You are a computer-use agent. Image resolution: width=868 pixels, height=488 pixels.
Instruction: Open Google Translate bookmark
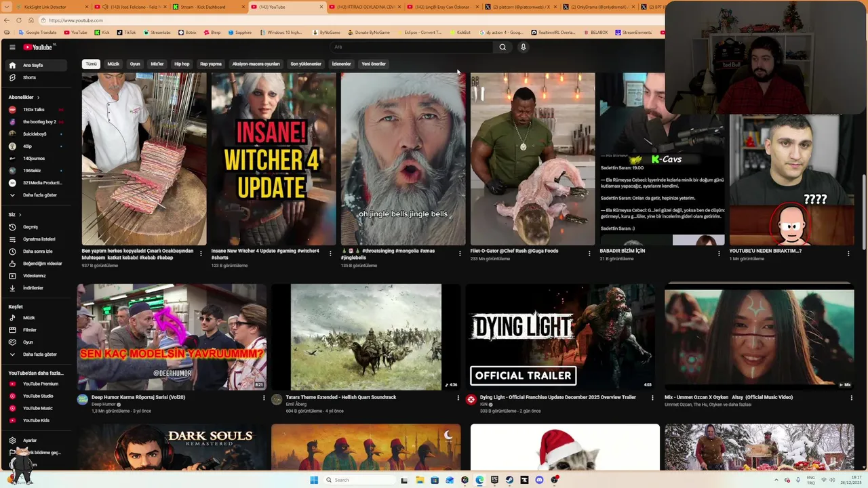(x=37, y=33)
